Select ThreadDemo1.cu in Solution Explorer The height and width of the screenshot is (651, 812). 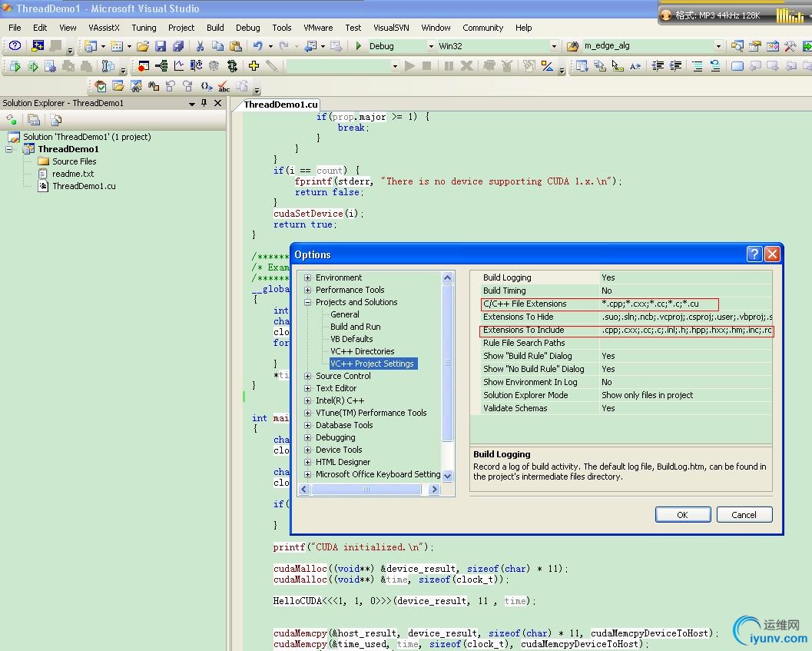point(84,186)
